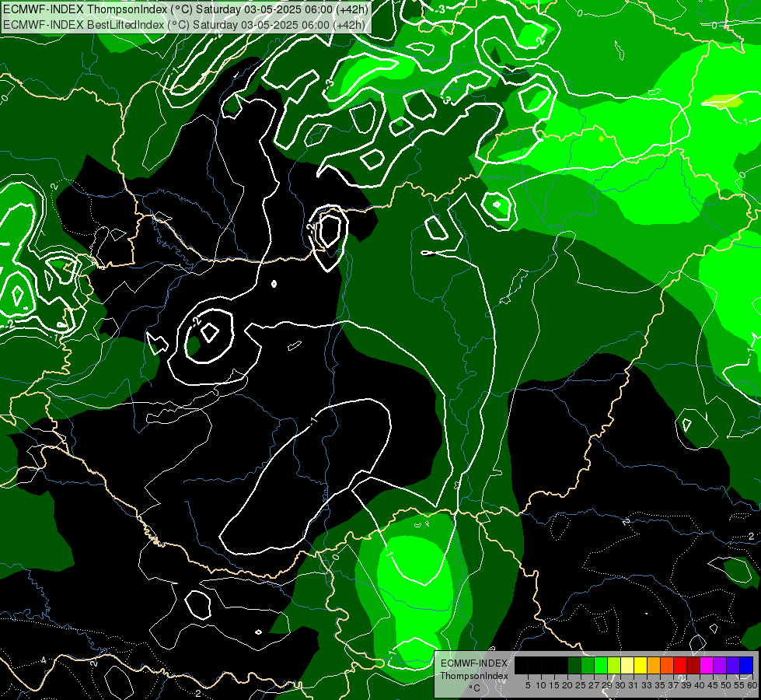Click the legend scale value '60'
The width and height of the screenshot is (761, 700).
click(752, 685)
